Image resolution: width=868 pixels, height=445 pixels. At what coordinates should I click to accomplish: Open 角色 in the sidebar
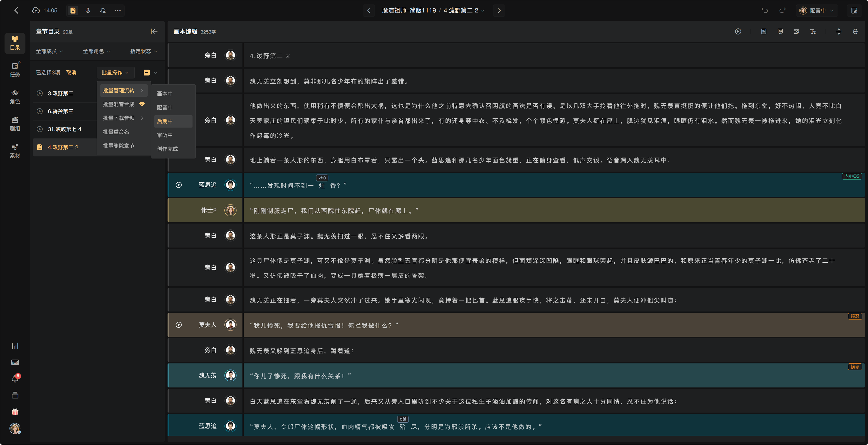[15, 97]
